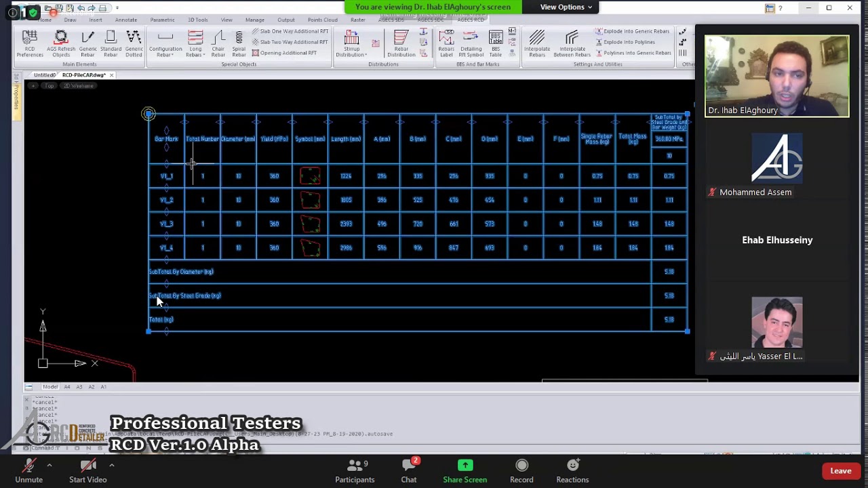Select the Standard Rebar tool
The height and width of the screenshot is (488, 868).
[x=111, y=44]
